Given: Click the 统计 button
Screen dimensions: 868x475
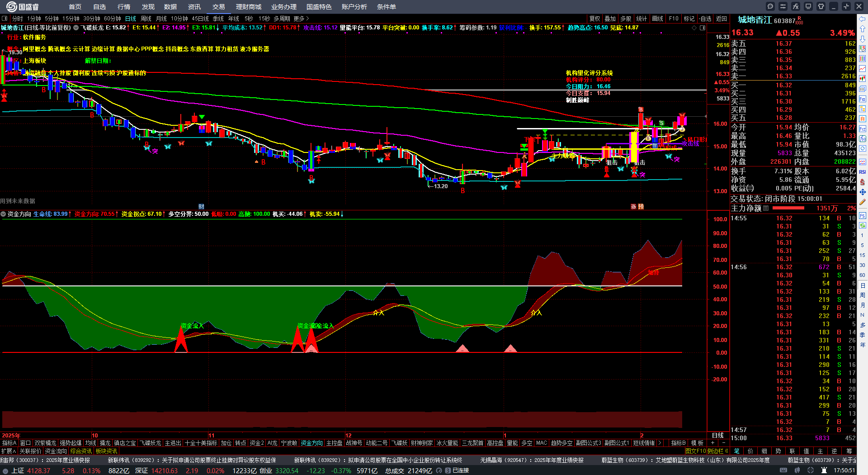Looking at the screenshot, I should (x=642, y=19).
